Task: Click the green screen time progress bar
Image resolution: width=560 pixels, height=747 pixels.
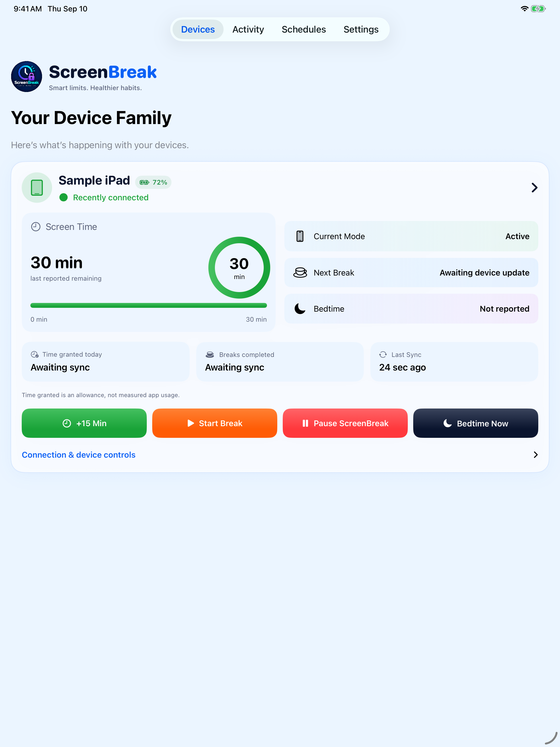Action: click(x=148, y=306)
